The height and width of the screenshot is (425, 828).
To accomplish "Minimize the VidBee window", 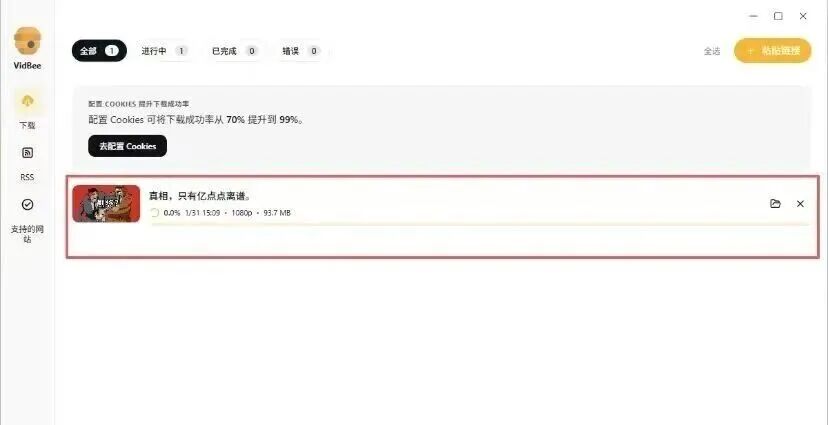I will [x=754, y=16].
